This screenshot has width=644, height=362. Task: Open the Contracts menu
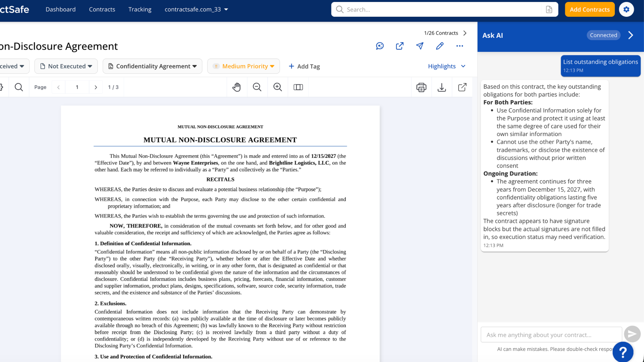[102, 9]
